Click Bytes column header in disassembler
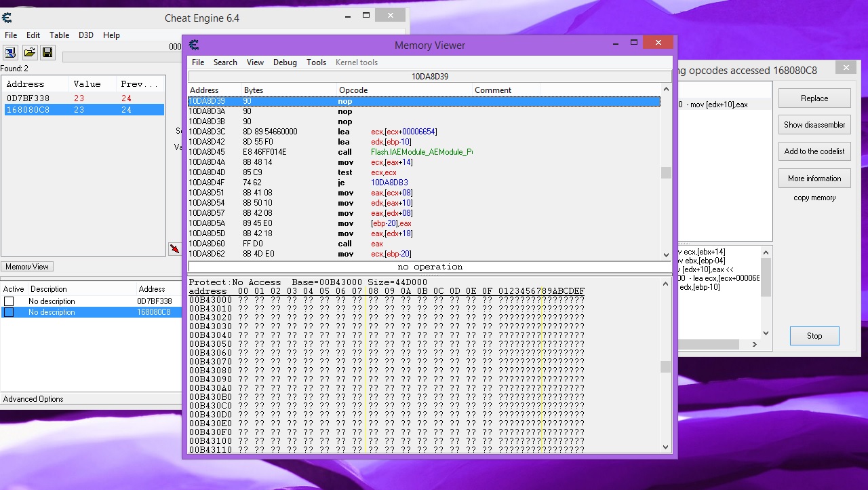The image size is (868, 490). pyautogui.click(x=290, y=90)
